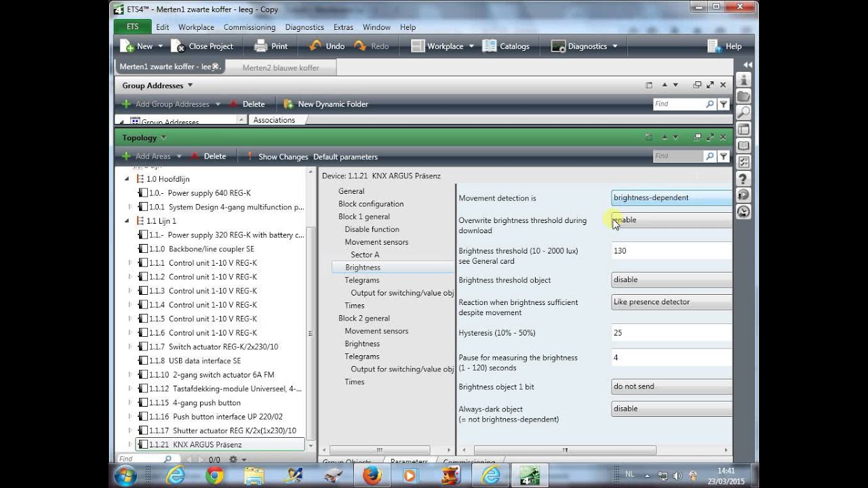868x488 pixels.
Task: Click Delete in the Topology toolbar
Action: 208,156
